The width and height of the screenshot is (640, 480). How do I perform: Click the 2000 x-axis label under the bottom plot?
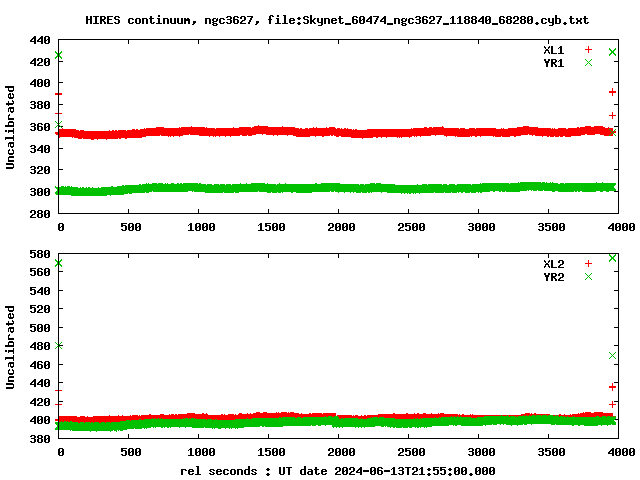tap(341, 452)
